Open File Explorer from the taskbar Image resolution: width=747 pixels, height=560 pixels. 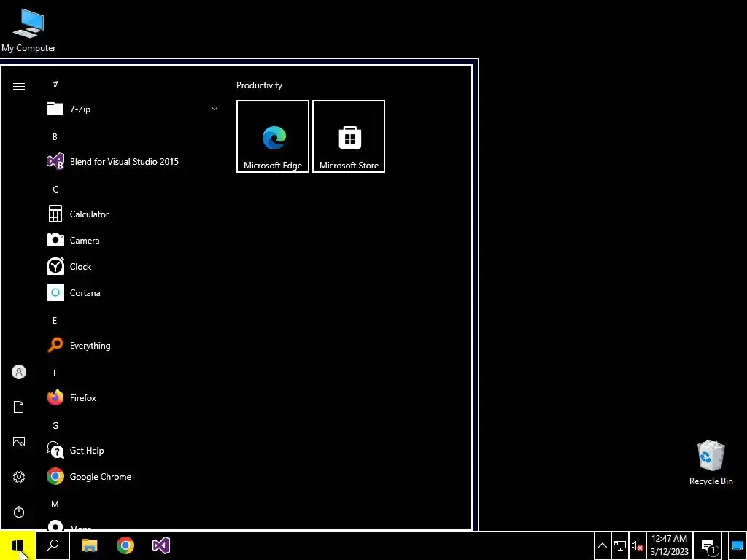pos(89,545)
